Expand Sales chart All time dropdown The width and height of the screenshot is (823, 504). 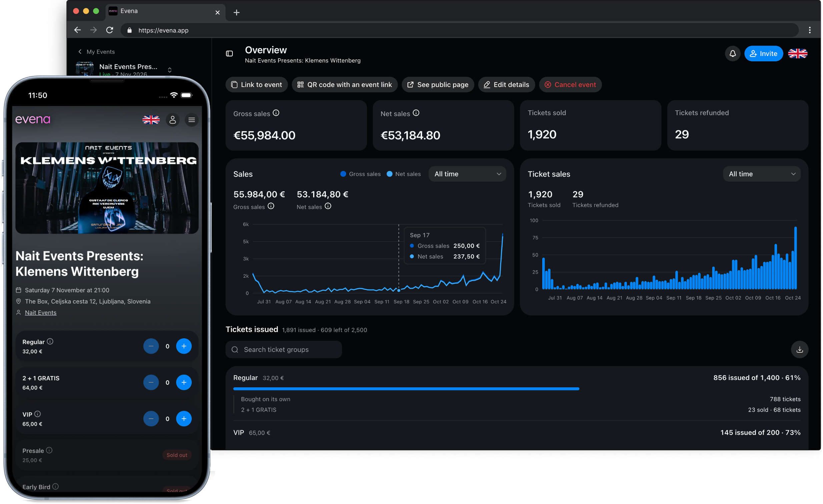click(467, 174)
